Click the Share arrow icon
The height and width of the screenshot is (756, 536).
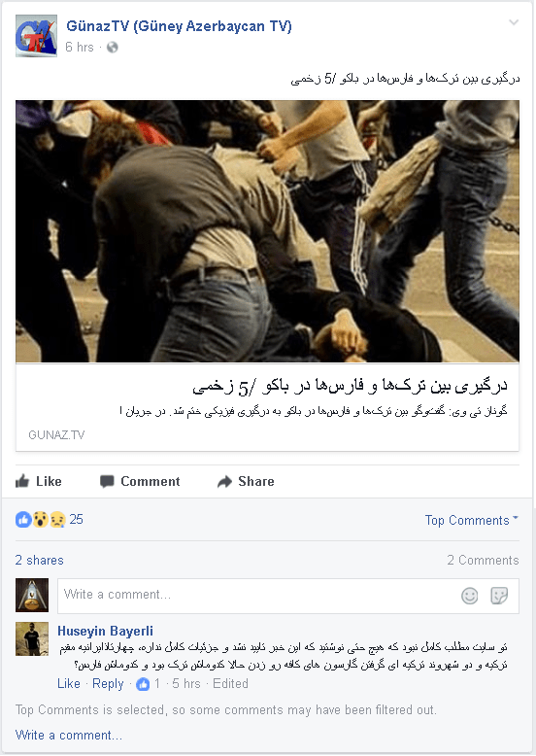click(x=224, y=481)
